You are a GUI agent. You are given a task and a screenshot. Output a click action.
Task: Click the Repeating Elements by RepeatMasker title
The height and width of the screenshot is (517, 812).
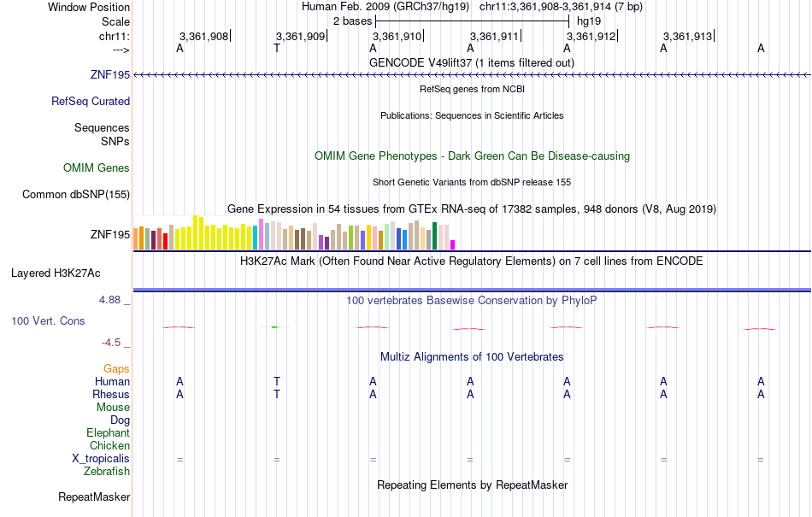click(x=472, y=485)
